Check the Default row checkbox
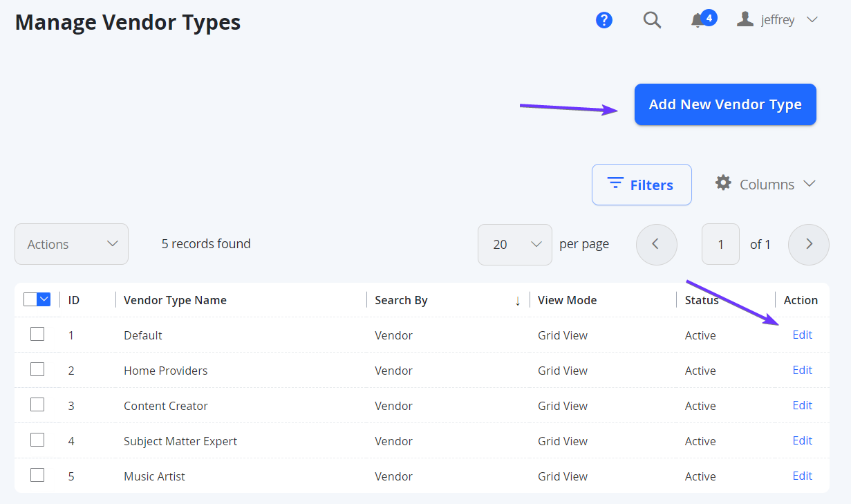 coord(37,335)
